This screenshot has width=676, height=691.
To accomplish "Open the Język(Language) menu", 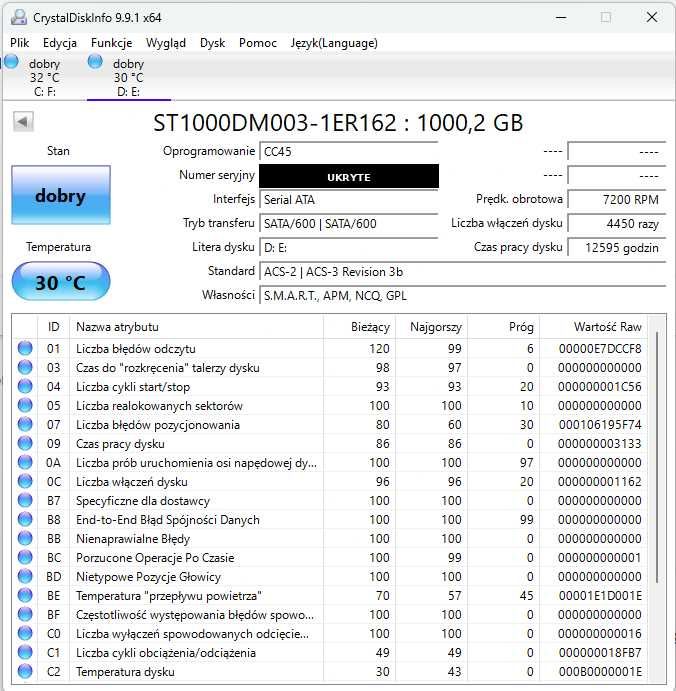I will 334,43.
